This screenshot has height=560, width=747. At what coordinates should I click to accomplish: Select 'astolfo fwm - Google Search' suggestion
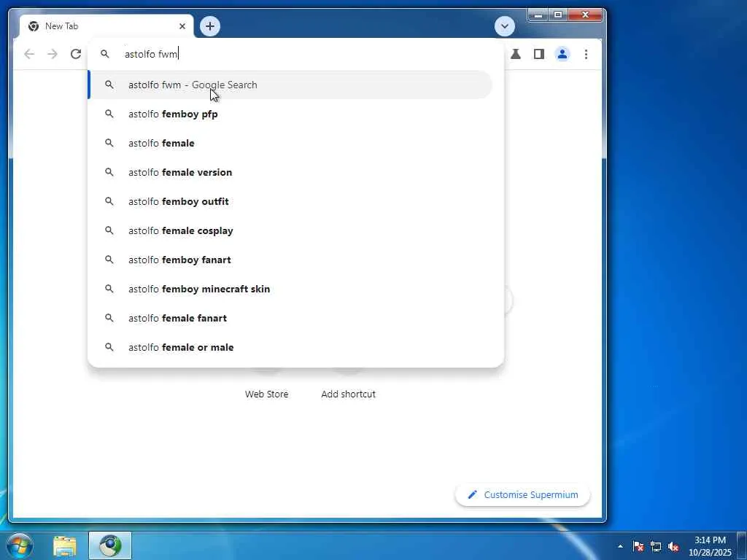(290, 85)
